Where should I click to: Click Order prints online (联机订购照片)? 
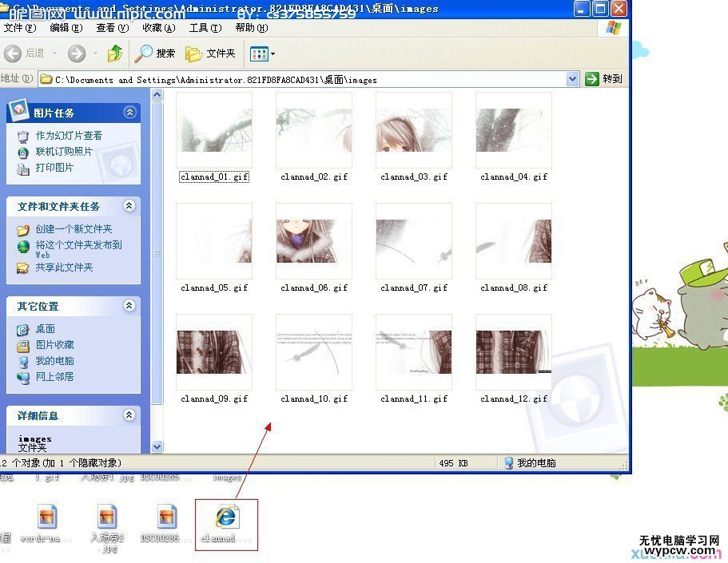click(64, 151)
